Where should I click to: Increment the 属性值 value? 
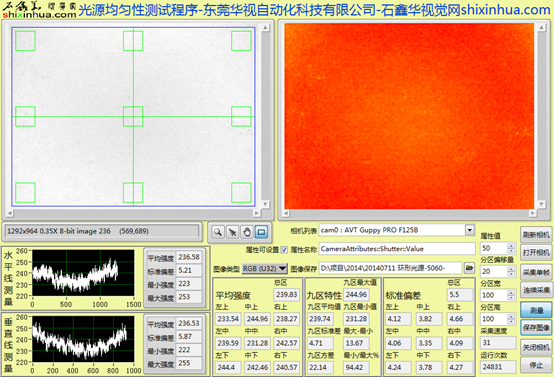point(511,246)
